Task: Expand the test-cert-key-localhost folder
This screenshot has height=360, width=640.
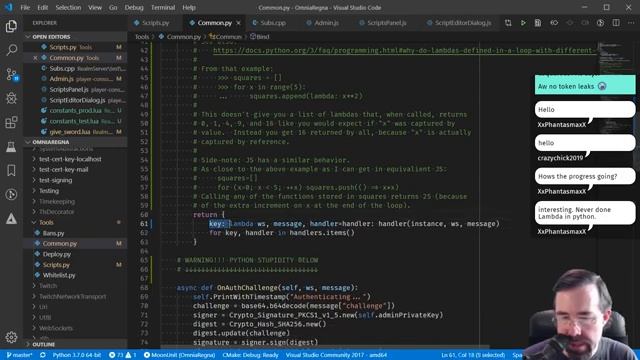Action: [x=76, y=159]
